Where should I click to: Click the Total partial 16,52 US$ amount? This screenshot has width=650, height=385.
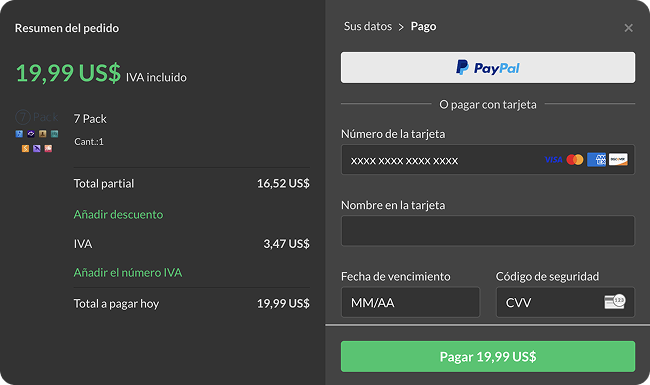(283, 183)
